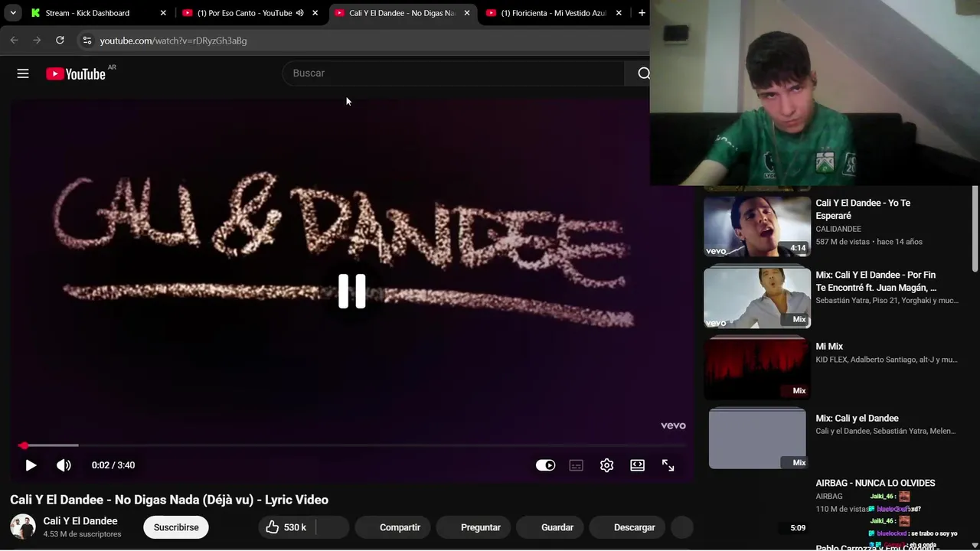Mute audio icon on Por Eso Canto tab

299,13
